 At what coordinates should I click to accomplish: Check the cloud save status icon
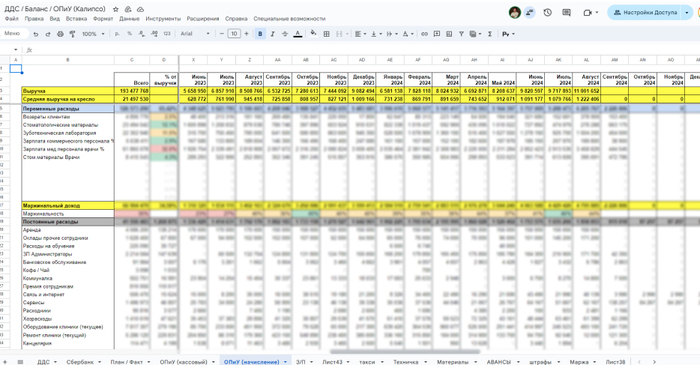[x=140, y=9]
